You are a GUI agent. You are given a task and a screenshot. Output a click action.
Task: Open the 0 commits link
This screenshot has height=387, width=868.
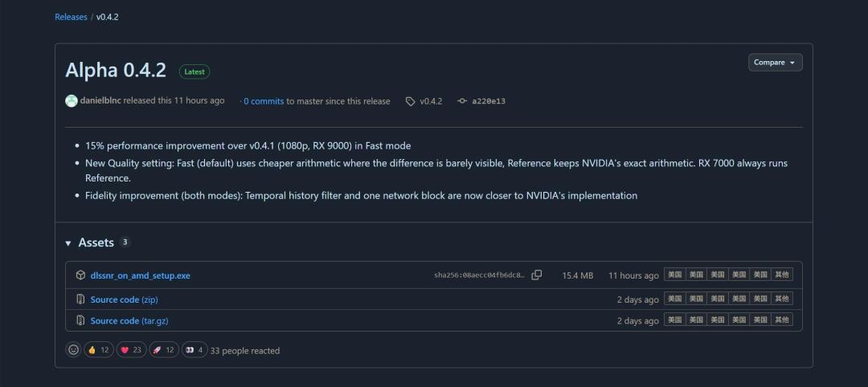pyautogui.click(x=264, y=101)
